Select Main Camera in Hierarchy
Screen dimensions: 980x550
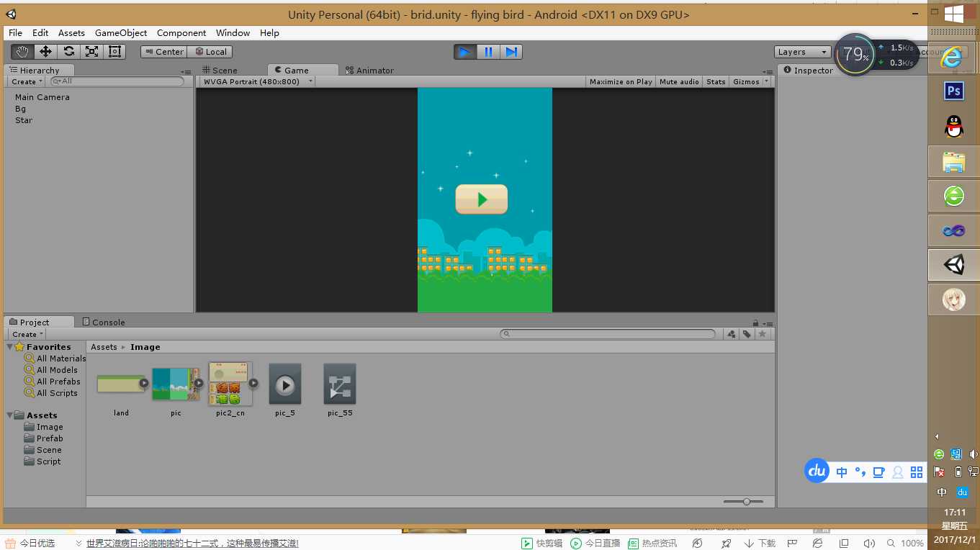point(42,97)
